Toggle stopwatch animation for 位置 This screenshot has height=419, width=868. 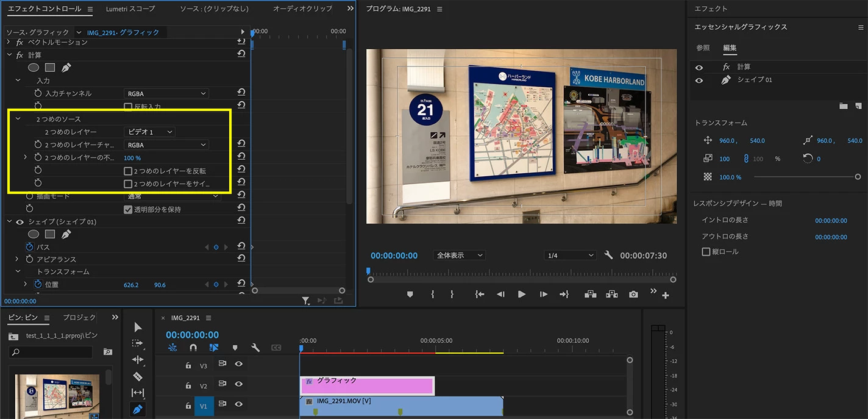pyautogui.click(x=38, y=284)
